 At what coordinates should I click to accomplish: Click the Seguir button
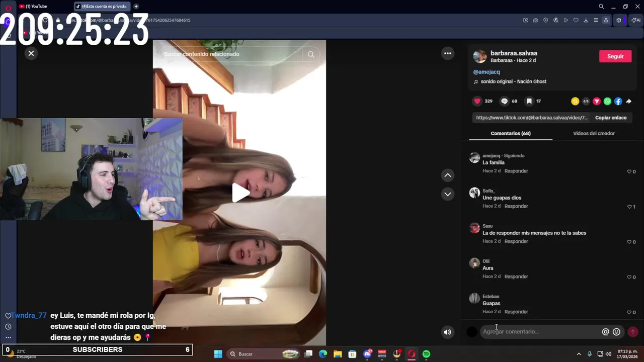615,56
